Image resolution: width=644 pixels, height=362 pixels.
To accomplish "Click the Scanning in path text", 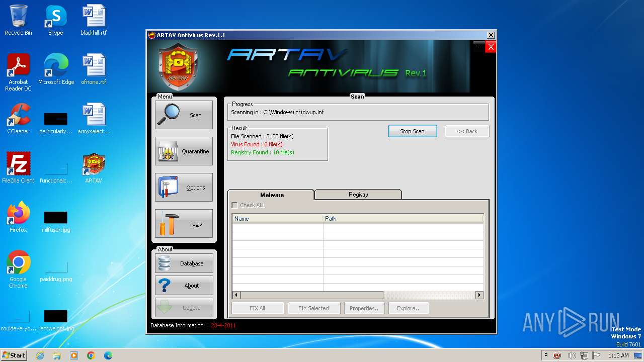I will [277, 112].
